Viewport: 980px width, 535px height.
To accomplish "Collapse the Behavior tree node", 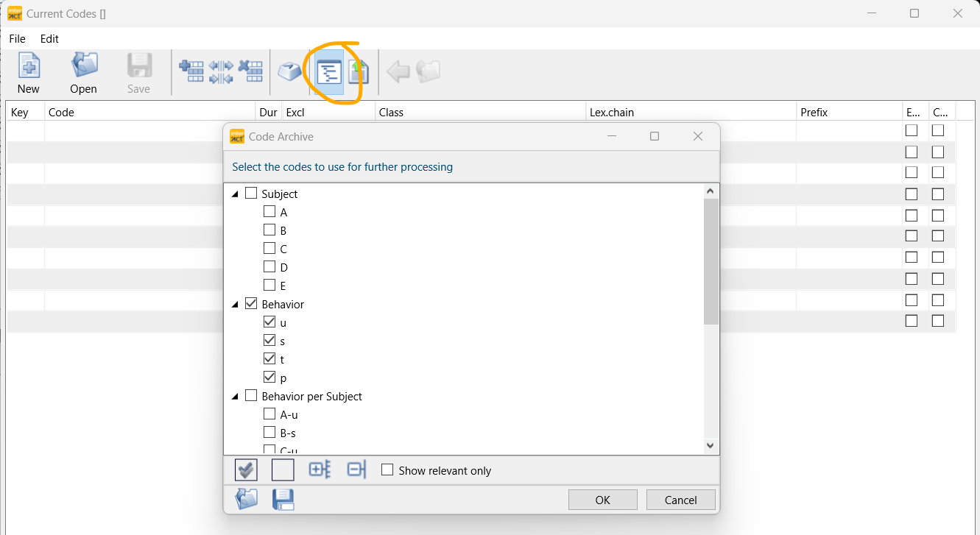I will [x=235, y=305].
